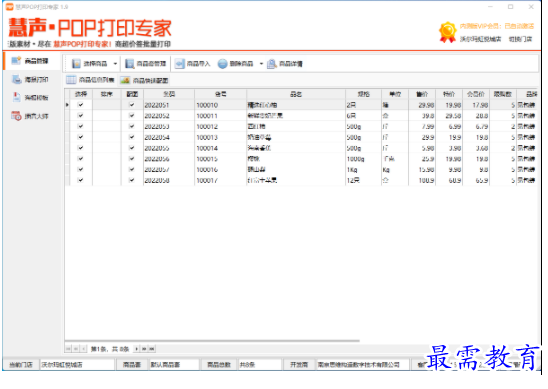Click the 选择 column header
The image size is (548, 389).
pos(81,94)
